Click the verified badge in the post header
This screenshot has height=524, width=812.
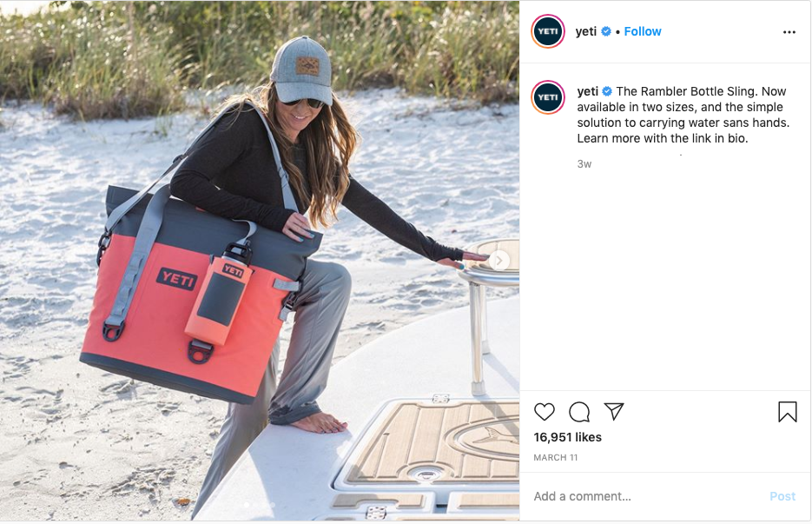606,31
